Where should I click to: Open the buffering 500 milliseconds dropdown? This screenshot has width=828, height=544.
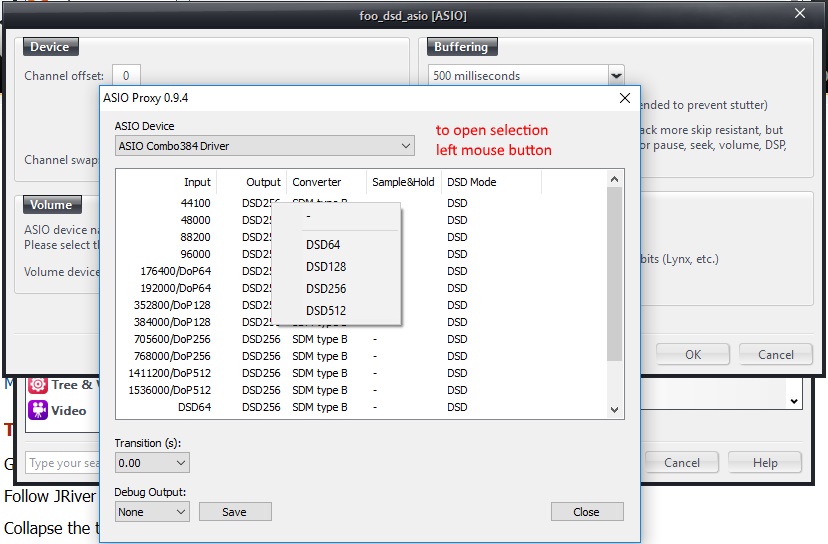pyautogui.click(x=527, y=75)
